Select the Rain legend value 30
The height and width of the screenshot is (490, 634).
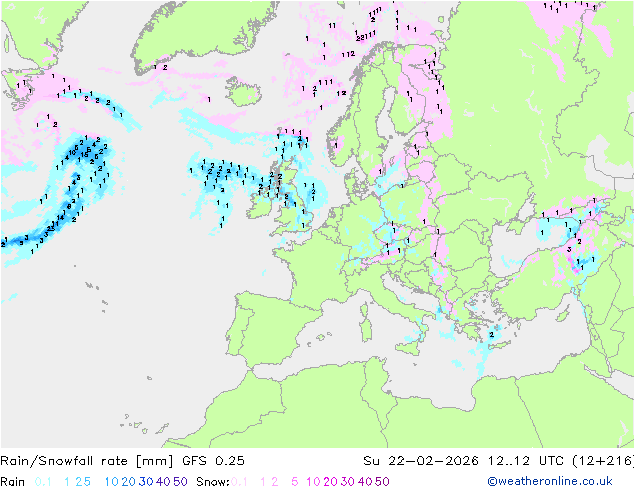coord(146,482)
